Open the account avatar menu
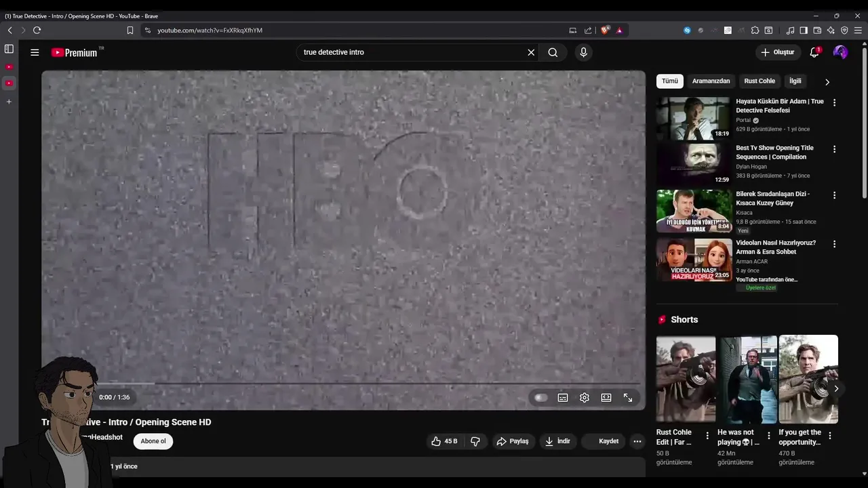This screenshot has width=868, height=488. point(840,52)
